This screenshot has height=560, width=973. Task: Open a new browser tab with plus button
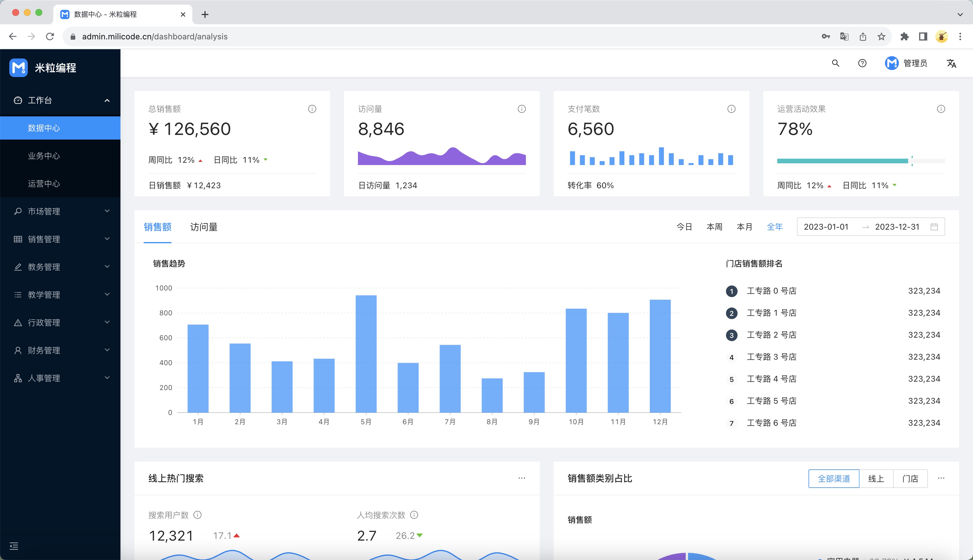pos(205,14)
